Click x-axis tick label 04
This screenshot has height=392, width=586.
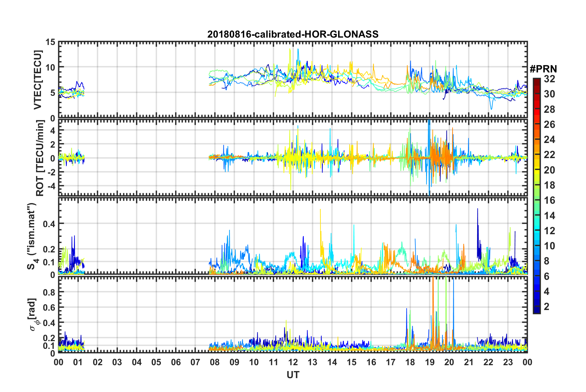tap(137, 362)
